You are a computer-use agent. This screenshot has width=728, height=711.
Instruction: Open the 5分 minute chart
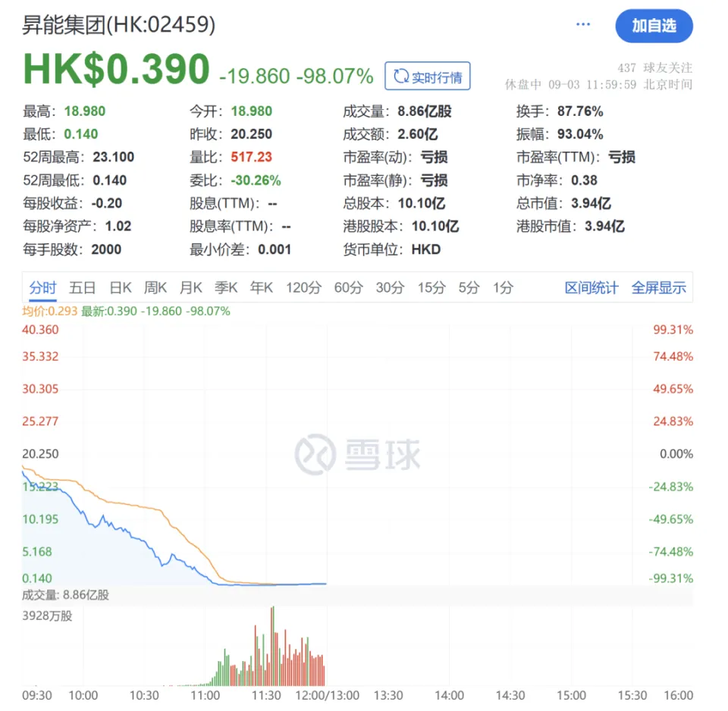pyautogui.click(x=469, y=288)
